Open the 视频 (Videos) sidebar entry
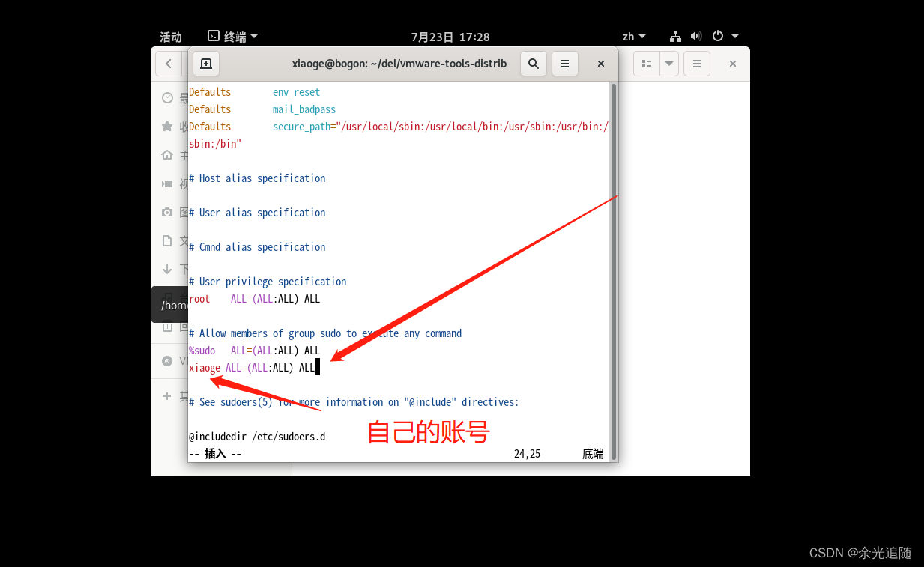The width and height of the screenshot is (924, 567). pyautogui.click(x=168, y=184)
